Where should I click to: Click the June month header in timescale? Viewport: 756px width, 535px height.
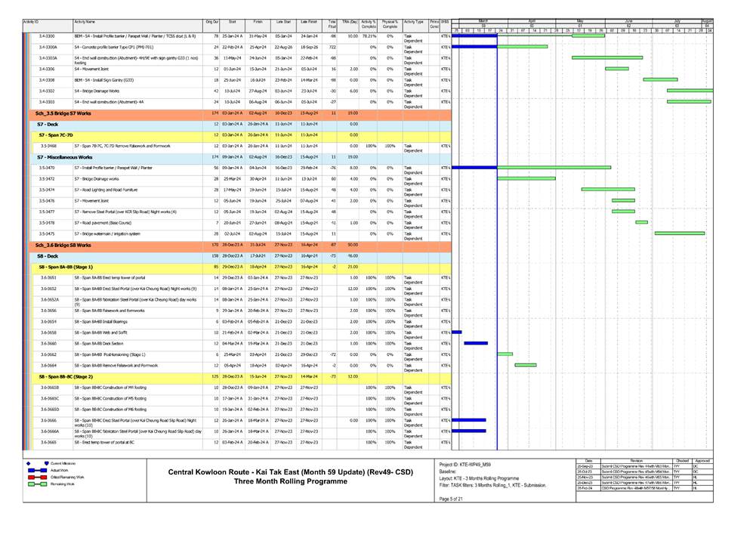[x=628, y=23]
